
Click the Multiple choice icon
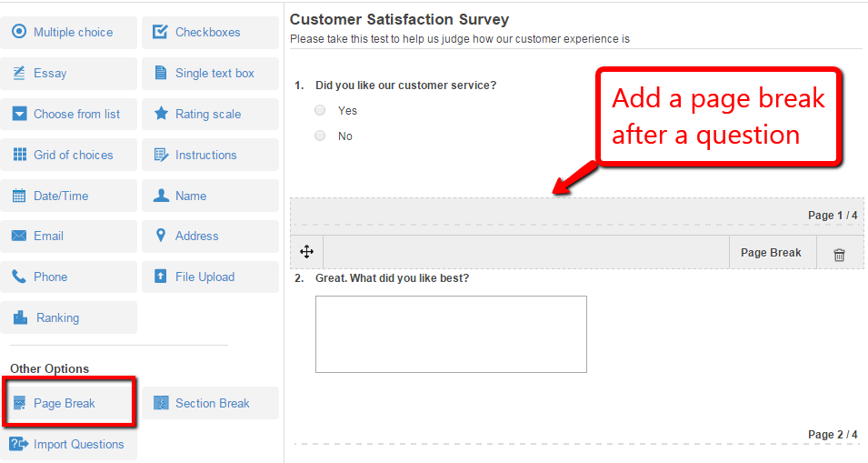coord(19,32)
